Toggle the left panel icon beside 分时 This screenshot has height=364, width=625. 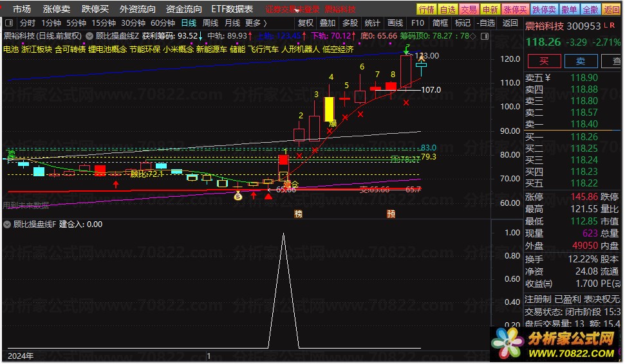10,23
